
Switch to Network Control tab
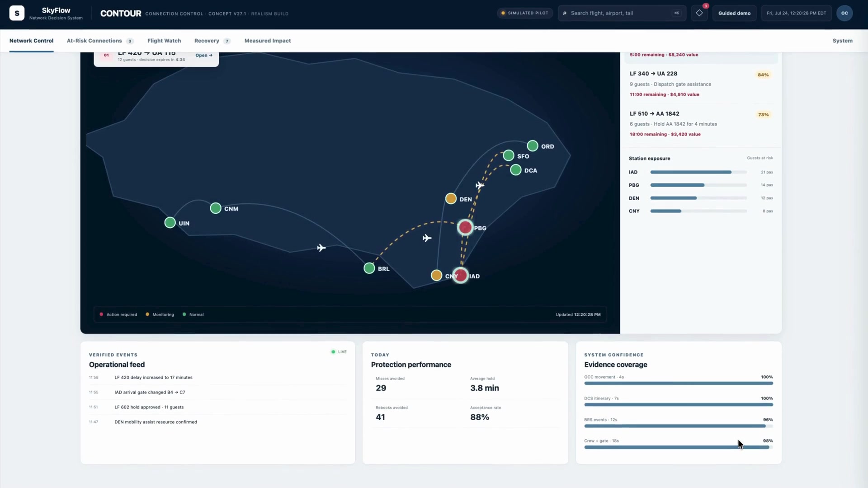coord(31,41)
